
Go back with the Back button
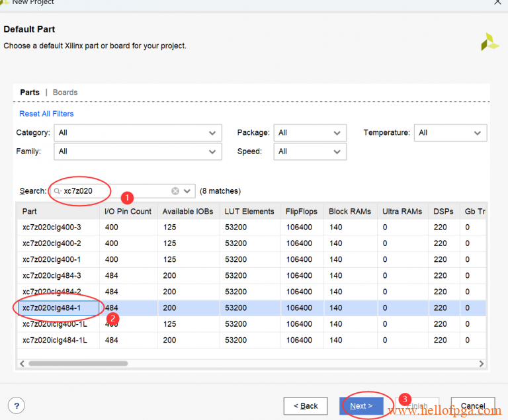click(305, 406)
